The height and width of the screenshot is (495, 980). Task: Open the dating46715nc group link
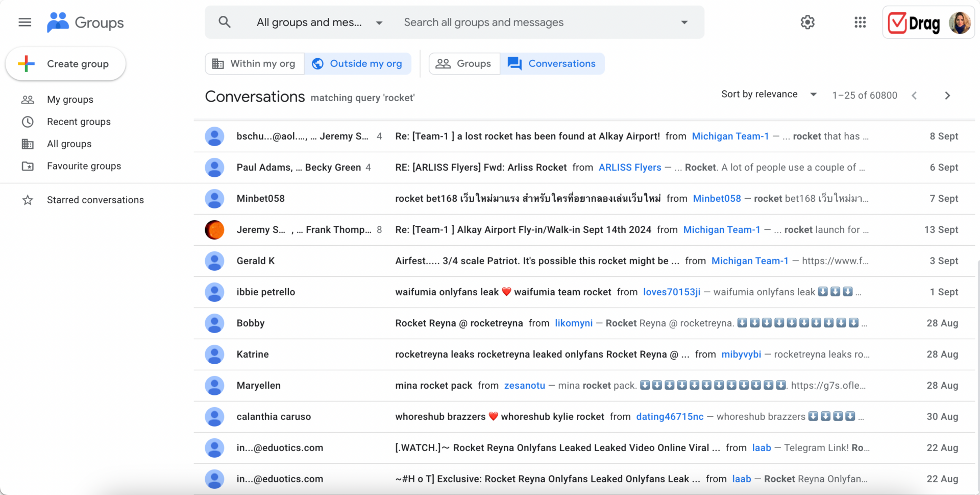[x=670, y=417]
